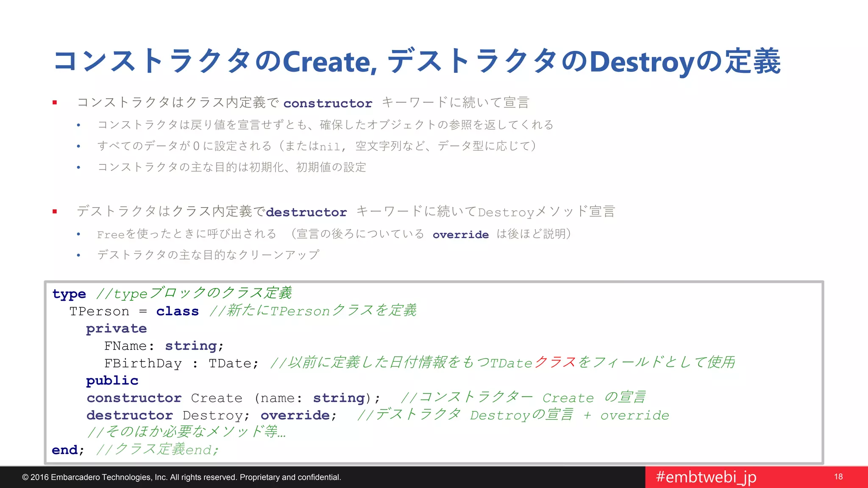Click the 'private' keyword in code
The height and width of the screenshot is (488, 868).
coord(116,329)
